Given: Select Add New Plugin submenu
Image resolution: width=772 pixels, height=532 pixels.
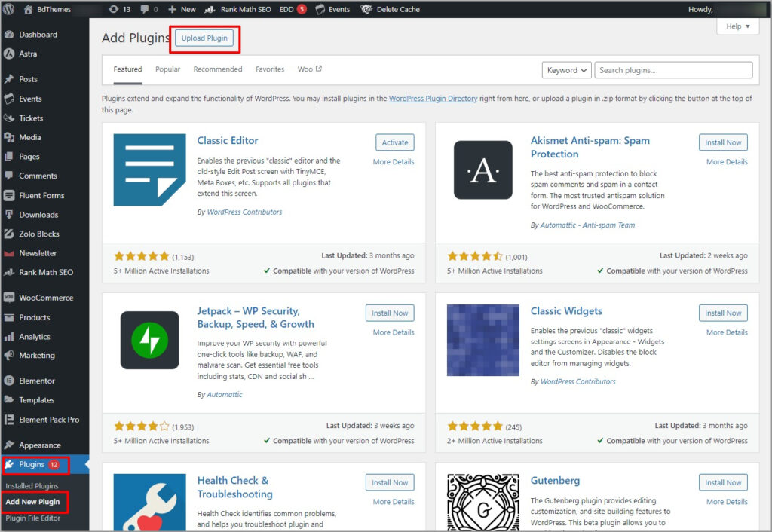Looking at the screenshot, I should coord(32,502).
